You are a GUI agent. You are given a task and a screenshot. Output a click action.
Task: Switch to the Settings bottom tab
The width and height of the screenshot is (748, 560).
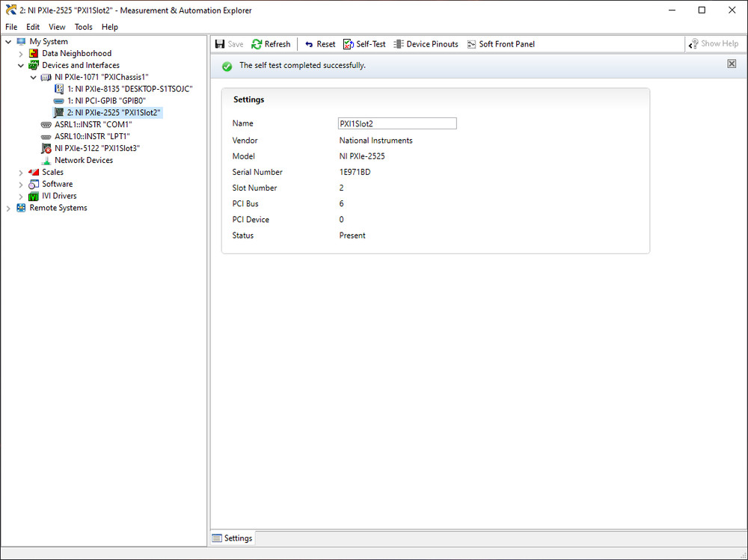coord(233,538)
